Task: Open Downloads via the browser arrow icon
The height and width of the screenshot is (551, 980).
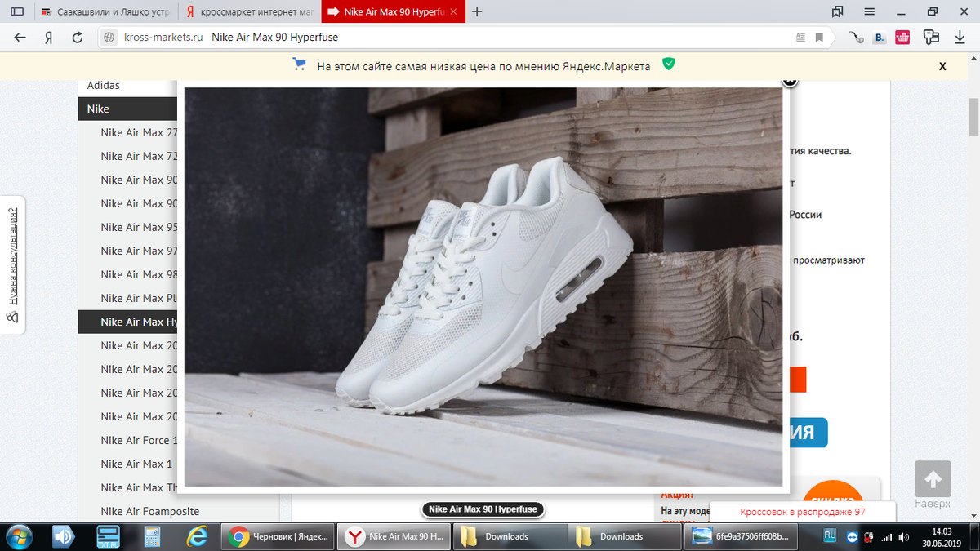Action: coord(959,37)
